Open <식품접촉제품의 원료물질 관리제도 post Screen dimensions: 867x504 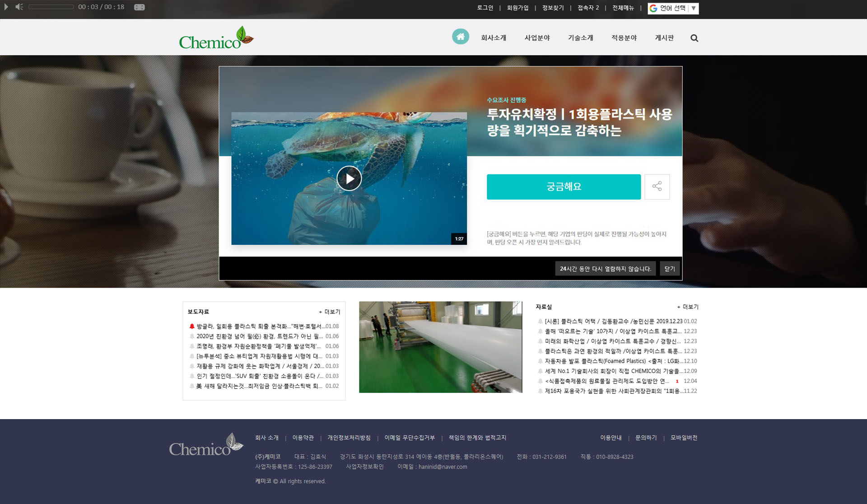click(607, 381)
